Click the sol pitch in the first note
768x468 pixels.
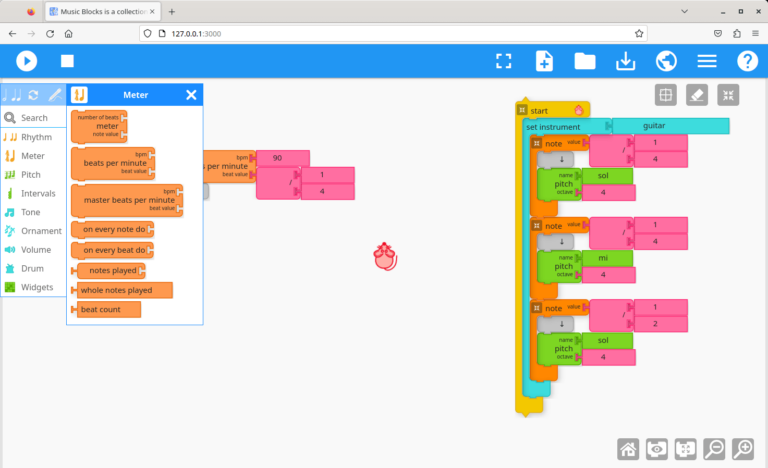pyautogui.click(x=607, y=175)
